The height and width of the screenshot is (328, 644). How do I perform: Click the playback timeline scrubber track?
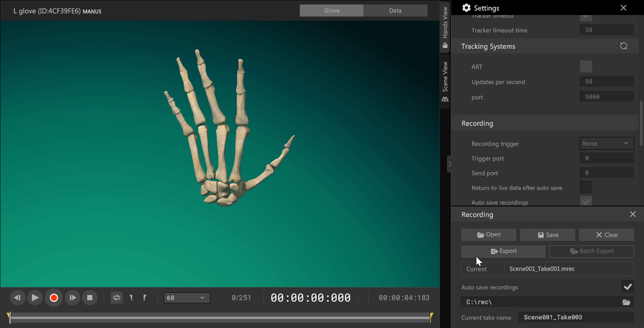click(x=220, y=318)
